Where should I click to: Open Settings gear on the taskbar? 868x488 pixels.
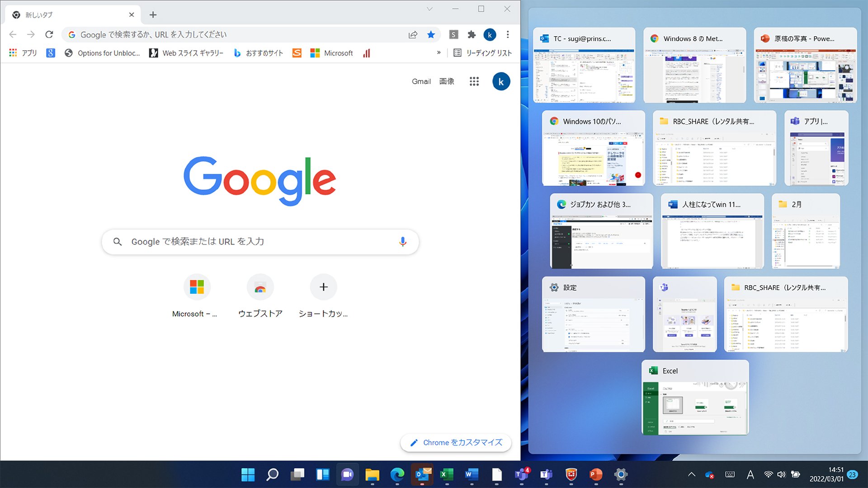click(621, 474)
